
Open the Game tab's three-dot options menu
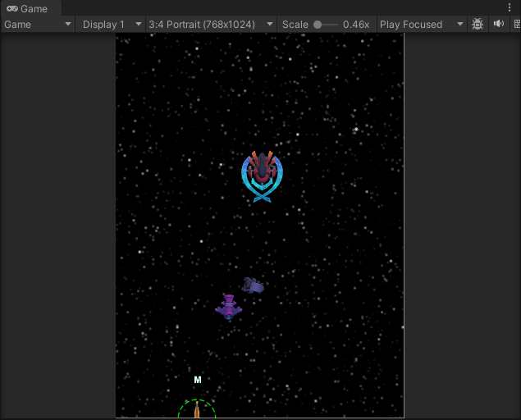510,7
